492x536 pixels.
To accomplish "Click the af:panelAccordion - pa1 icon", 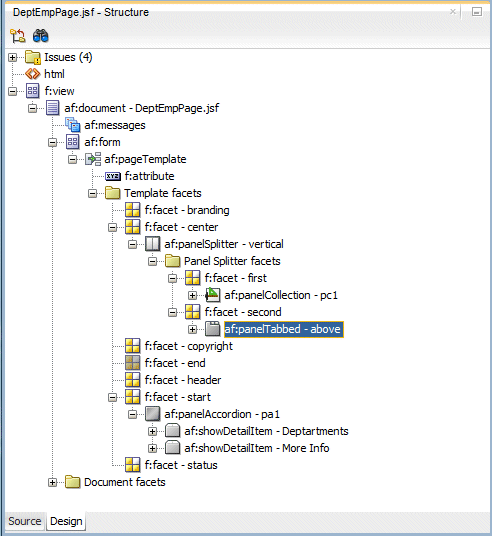I will (152, 414).
